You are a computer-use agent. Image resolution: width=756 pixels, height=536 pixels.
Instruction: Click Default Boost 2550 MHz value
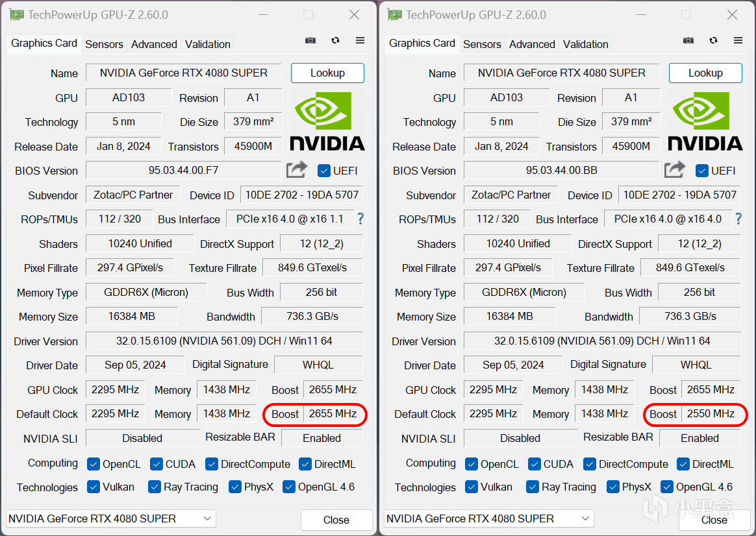[x=711, y=413]
